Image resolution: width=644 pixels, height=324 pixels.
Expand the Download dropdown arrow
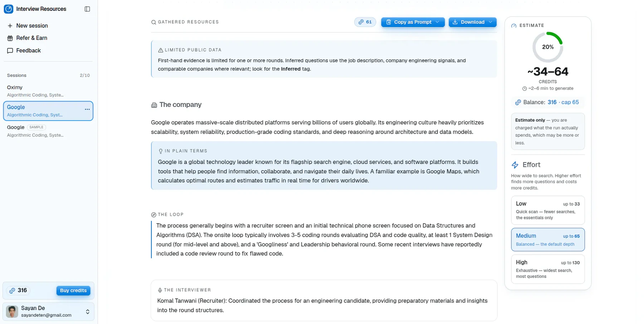click(491, 22)
